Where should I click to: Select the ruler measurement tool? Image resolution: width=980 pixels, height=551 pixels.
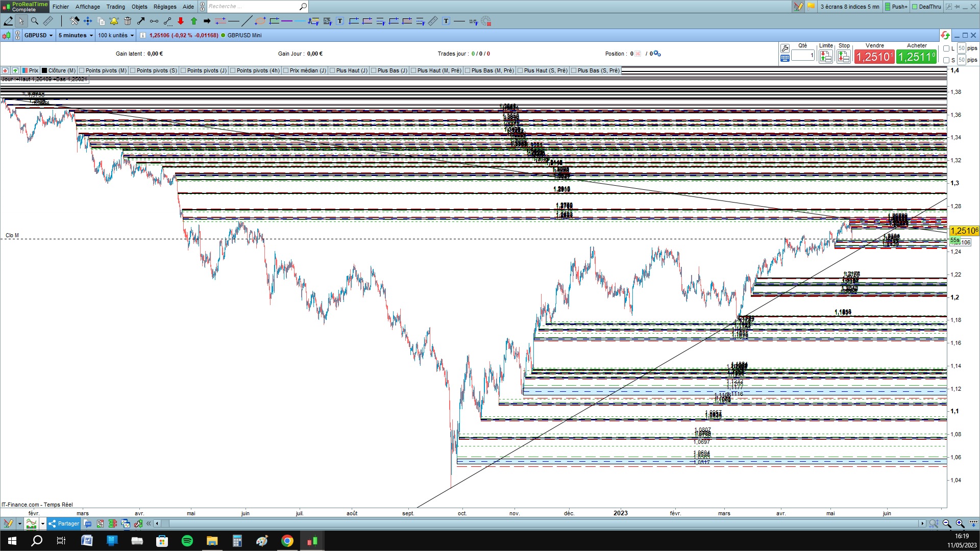[x=48, y=21]
